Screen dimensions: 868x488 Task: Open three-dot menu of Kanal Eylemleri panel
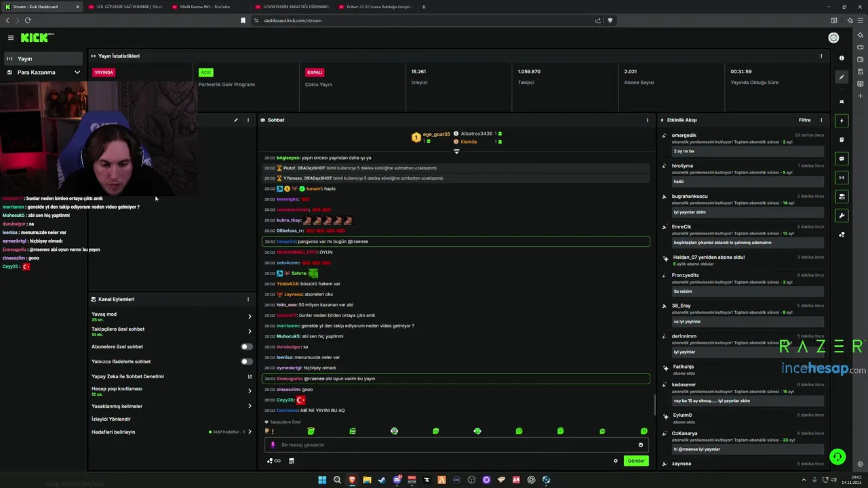[x=248, y=299]
